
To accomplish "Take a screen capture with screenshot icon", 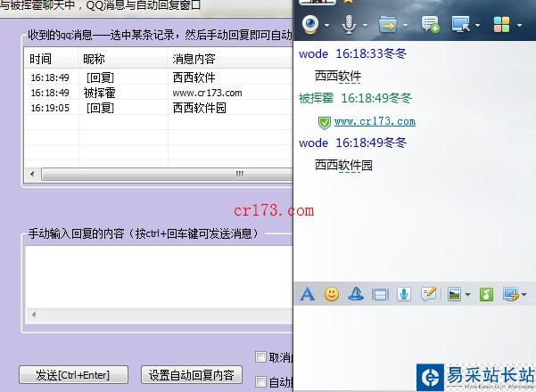I will [x=511, y=294].
